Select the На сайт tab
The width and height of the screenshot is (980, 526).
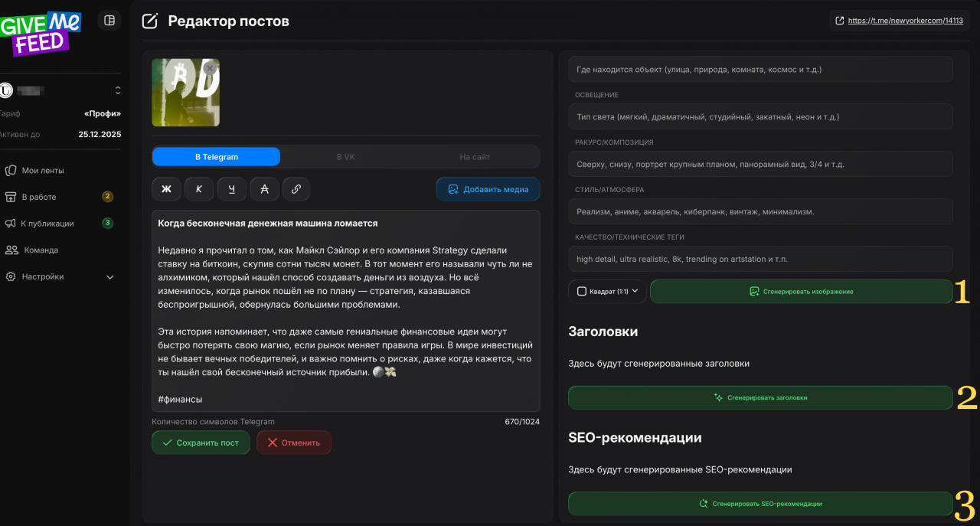click(475, 157)
